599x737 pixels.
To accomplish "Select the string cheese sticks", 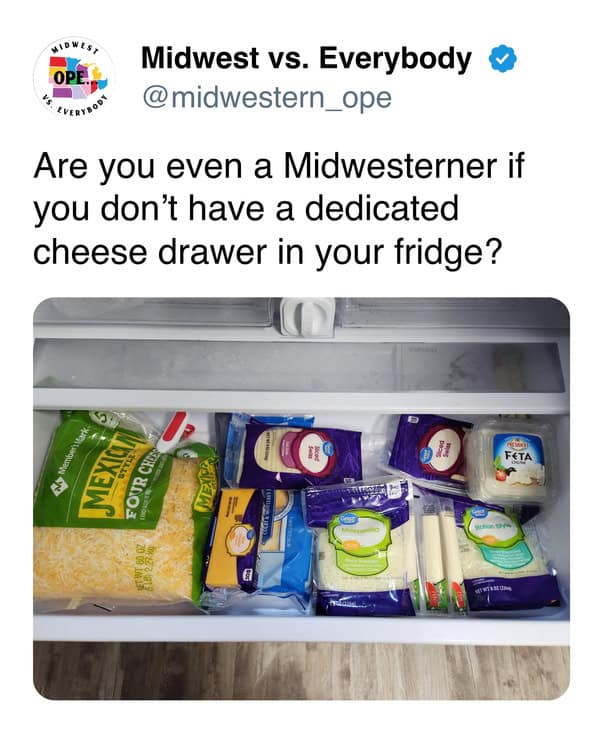I will click(439, 556).
